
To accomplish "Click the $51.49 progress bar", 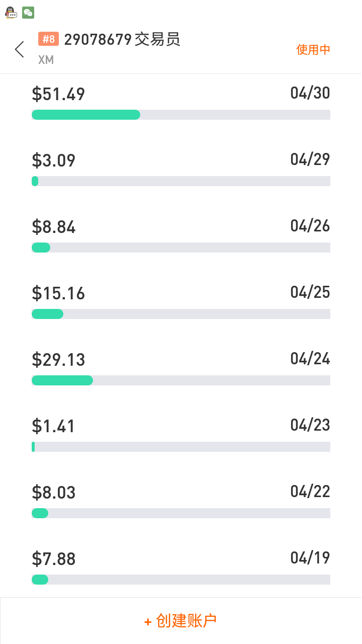I will [x=180, y=115].
